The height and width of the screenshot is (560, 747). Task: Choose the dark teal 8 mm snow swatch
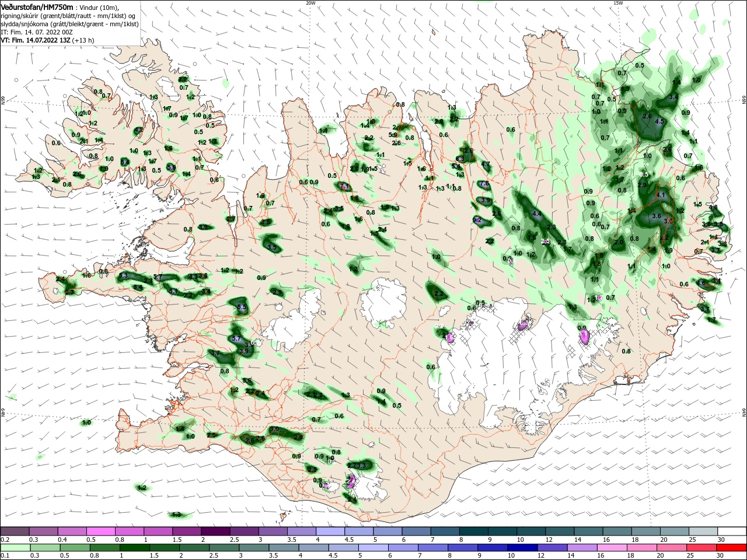pos(473,531)
